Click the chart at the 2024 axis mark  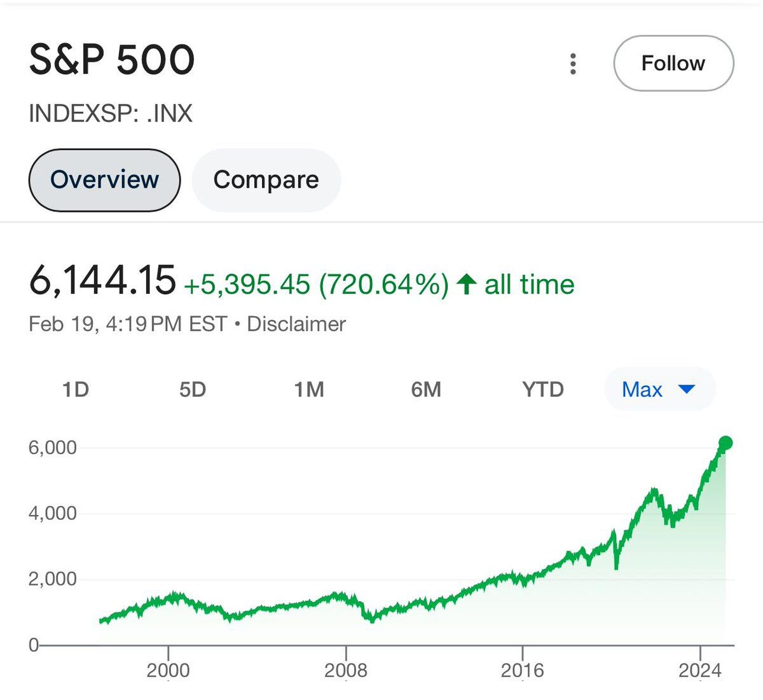coord(700,646)
